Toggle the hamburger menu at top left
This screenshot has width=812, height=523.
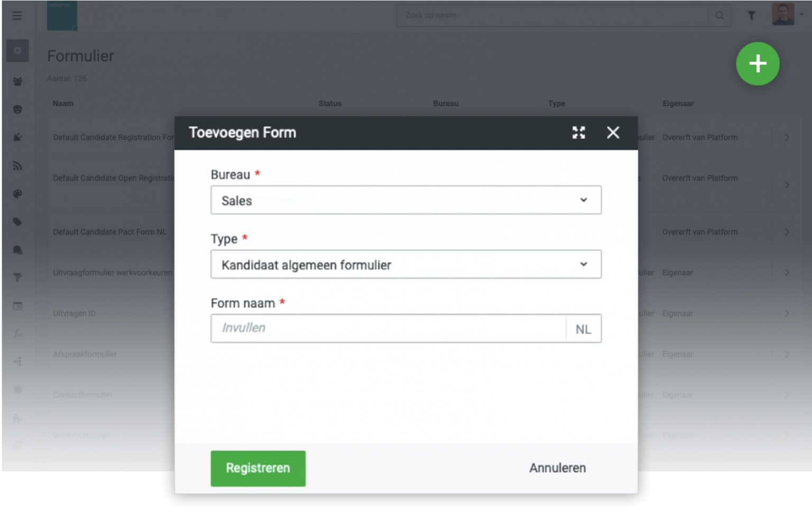tap(17, 15)
